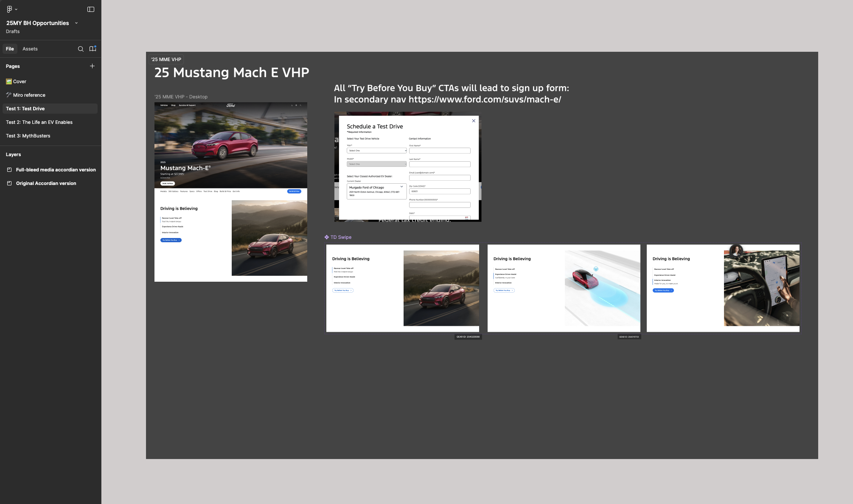Click into the Email input field
Viewport: 853px width, 504px height.
(x=440, y=178)
